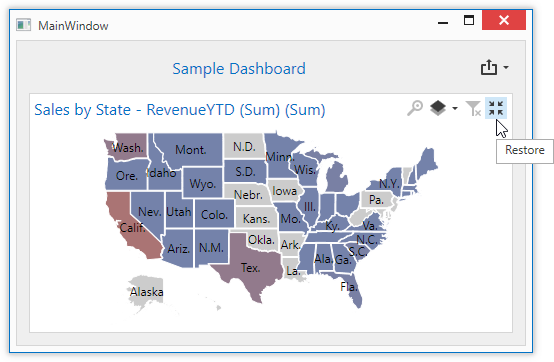Screen dimensions: 554x362
Task: Select the Alaska region
Action: click(x=146, y=292)
